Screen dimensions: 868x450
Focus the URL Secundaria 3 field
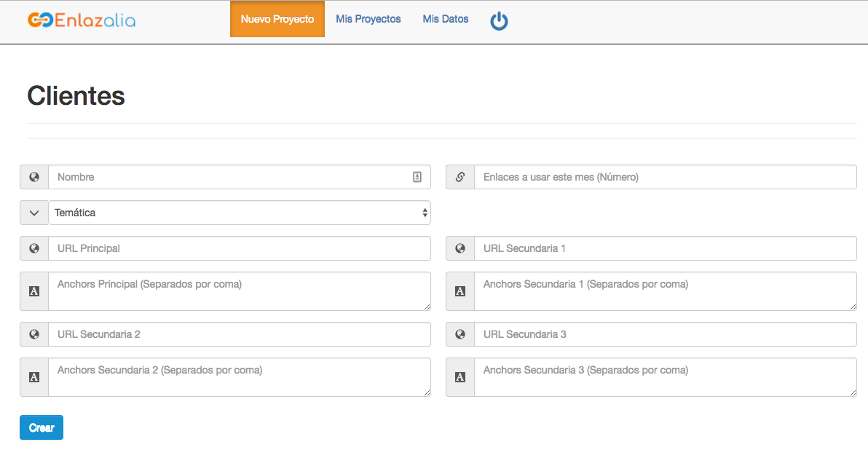point(666,334)
